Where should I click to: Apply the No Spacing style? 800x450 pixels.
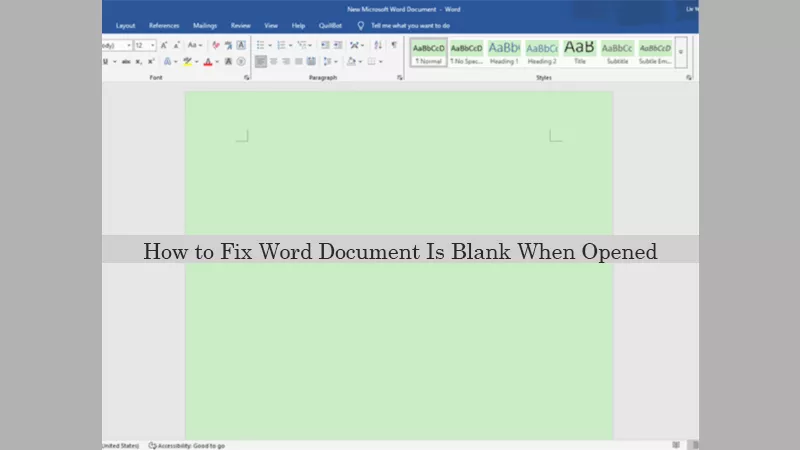tap(466, 52)
